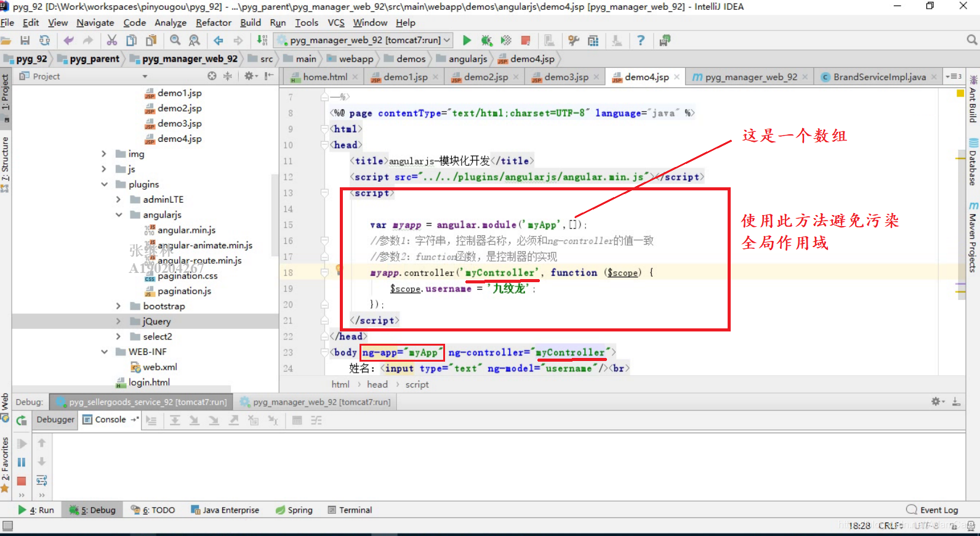Open the Refactor menu
Screen dimensions: 980x536
pos(214,23)
